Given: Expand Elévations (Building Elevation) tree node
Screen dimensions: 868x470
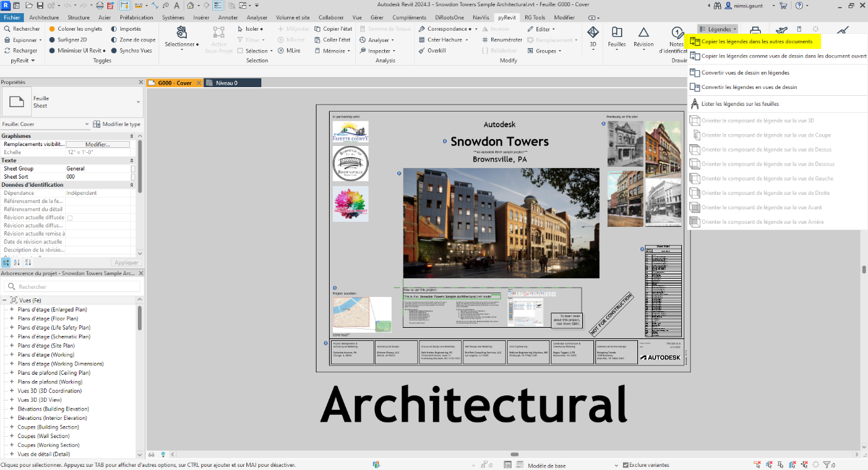Looking at the screenshot, I should pyautogui.click(x=11, y=409).
